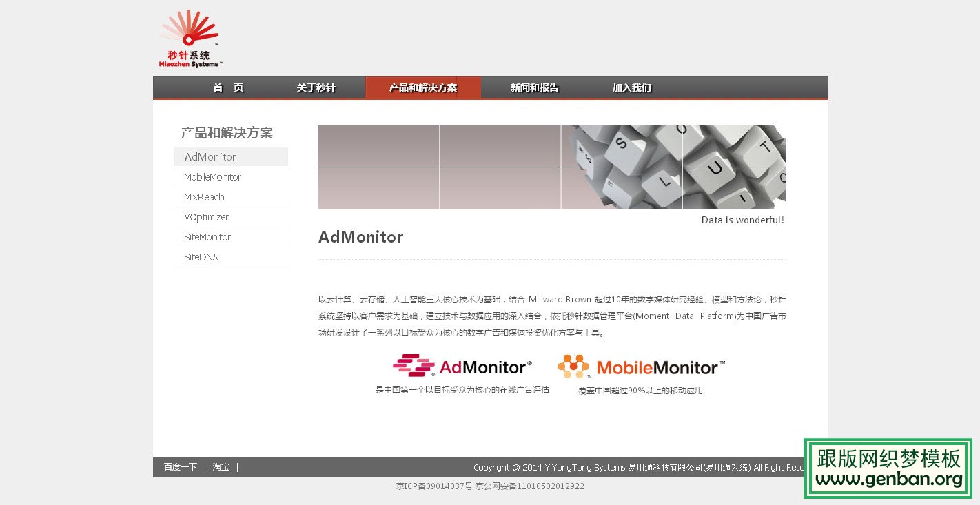Select MixReach in the product list
Screen dimensions: 980x505
pyautogui.click(x=203, y=197)
